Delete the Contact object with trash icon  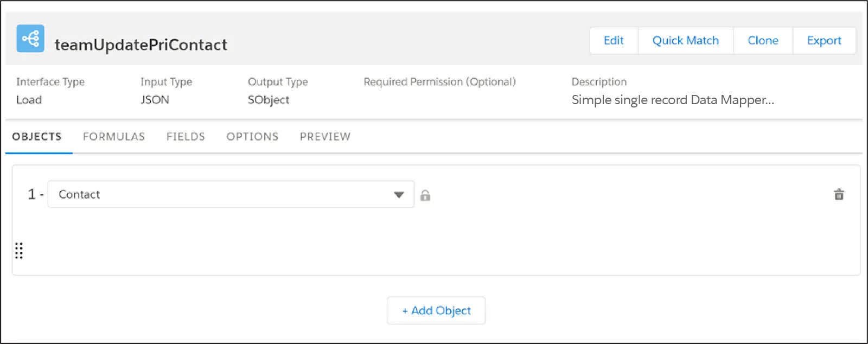(839, 194)
